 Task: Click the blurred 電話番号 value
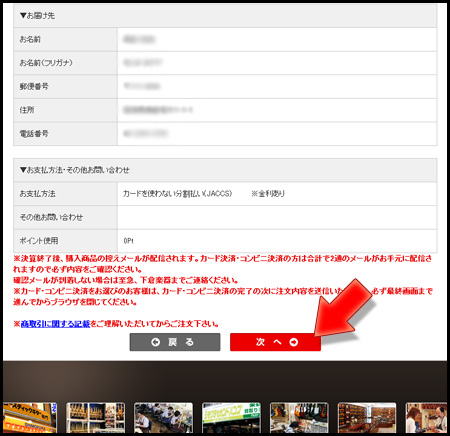(145, 134)
